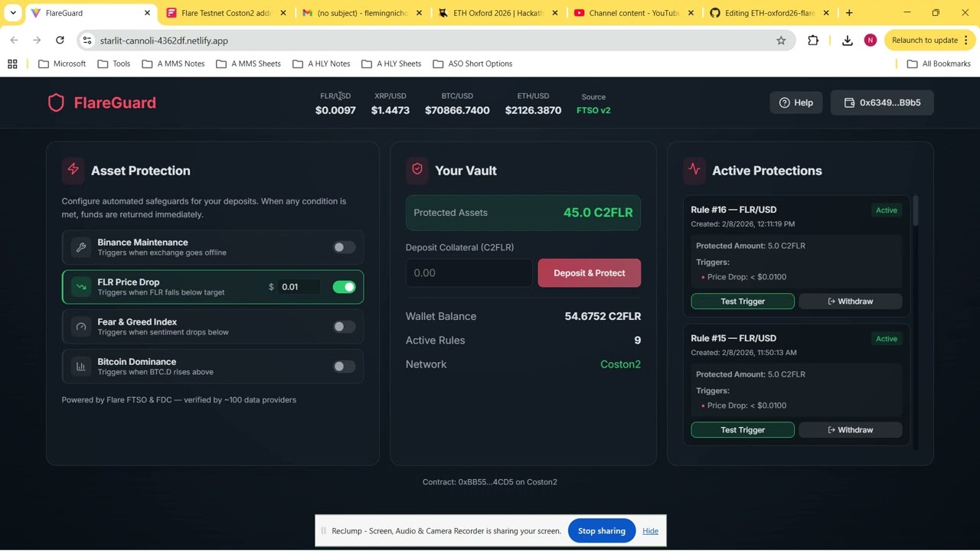Close the Editing ETH-oxford26 GitHub tab
Screen dimensions: 980x551
pyautogui.click(x=826, y=13)
